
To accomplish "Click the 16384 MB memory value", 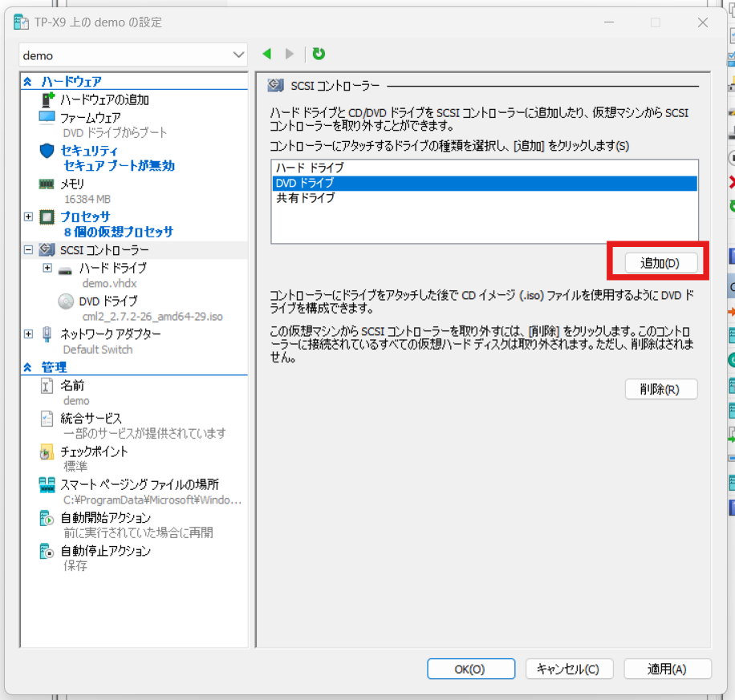I will (87, 199).
